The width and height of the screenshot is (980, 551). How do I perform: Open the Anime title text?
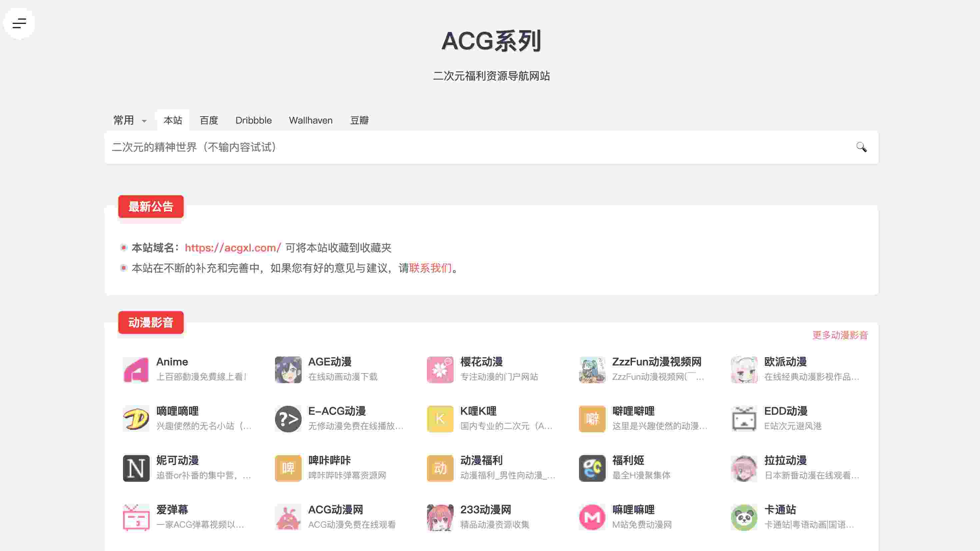point(172,362)
